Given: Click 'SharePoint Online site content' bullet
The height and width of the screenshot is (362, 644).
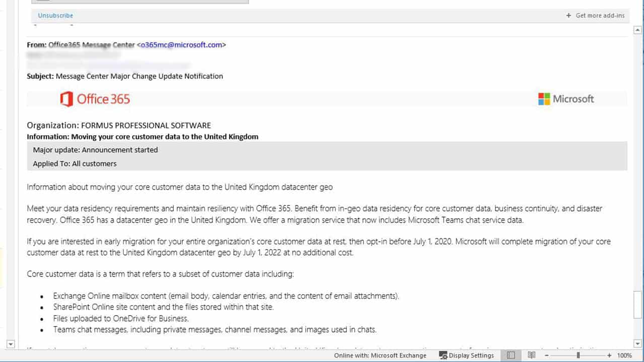Looking at the screenshot, I should point(164,307).
